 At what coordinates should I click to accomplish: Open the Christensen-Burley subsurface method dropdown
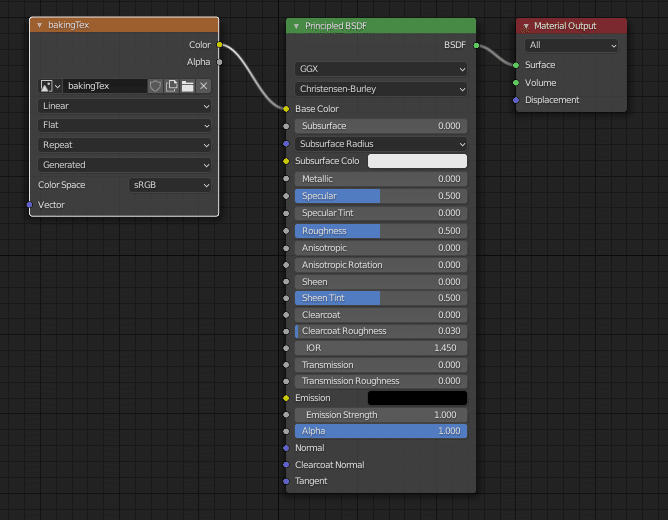tap(381, 89)
